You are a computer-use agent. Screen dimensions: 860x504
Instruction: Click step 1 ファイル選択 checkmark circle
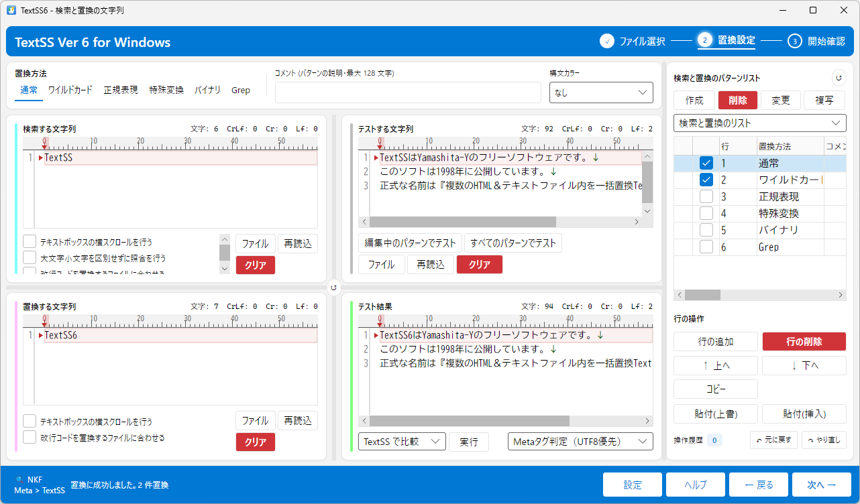607,41
